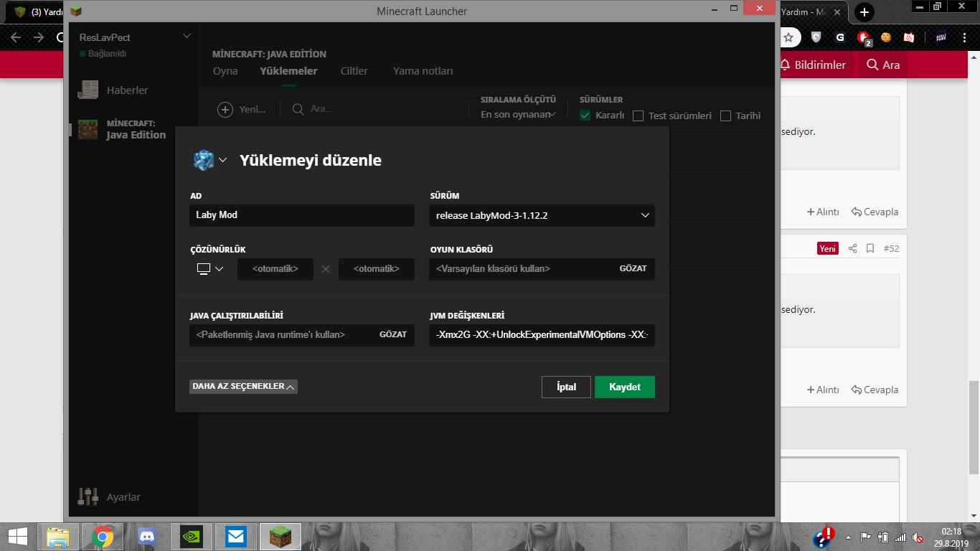Switch to the Ciltler tab
The image size is (980, 551).
pos(354,71)
